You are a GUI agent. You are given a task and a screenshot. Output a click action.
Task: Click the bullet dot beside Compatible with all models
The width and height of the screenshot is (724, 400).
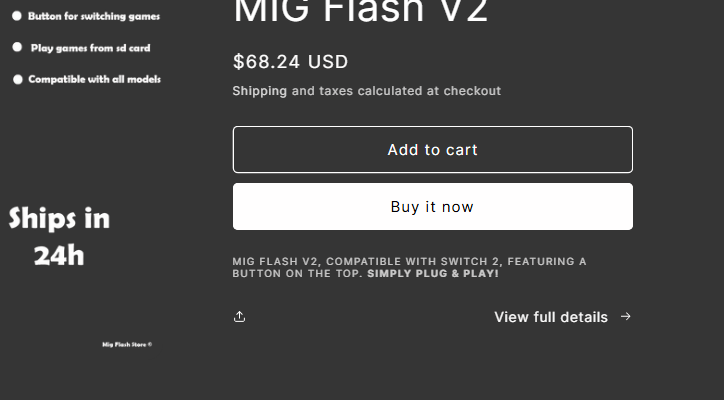point(17,79)
